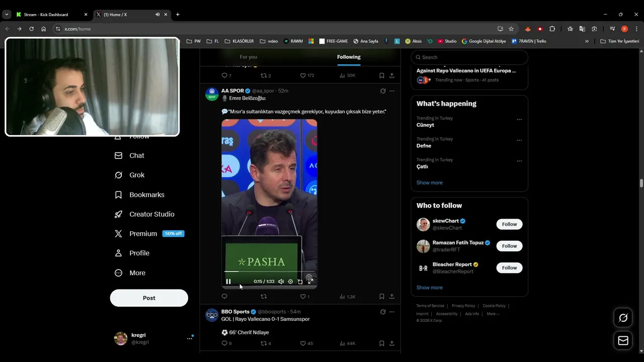Go to Bookmarks in the sidebar
Image resolution: width=644 pixels, height=362 pixels.
click(x=139, y=195)
